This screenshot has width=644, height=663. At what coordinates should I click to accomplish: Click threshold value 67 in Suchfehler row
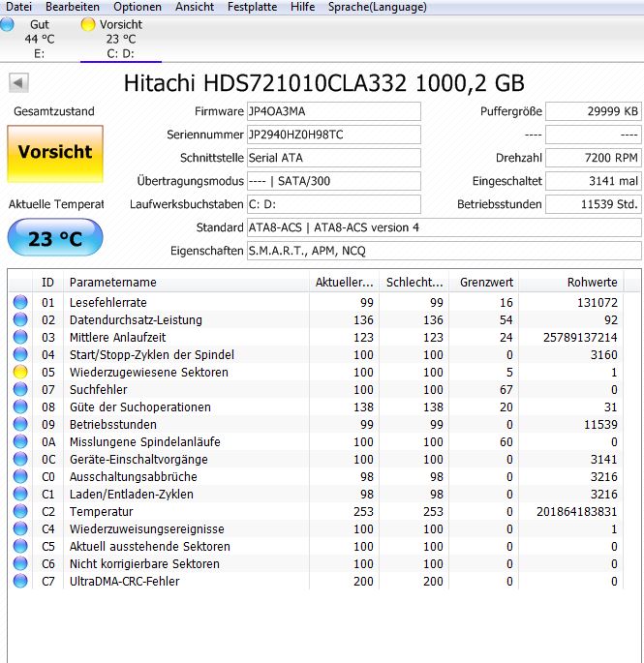[506, 389]
